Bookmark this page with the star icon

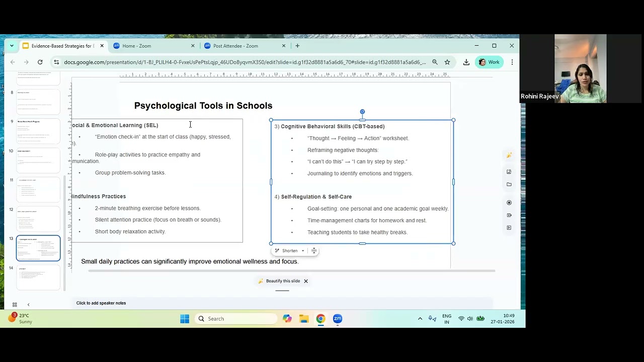(447, 62)
